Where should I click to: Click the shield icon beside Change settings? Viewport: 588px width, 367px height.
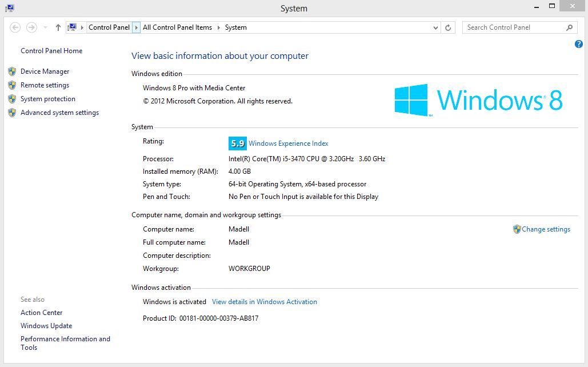pos(517,229)
